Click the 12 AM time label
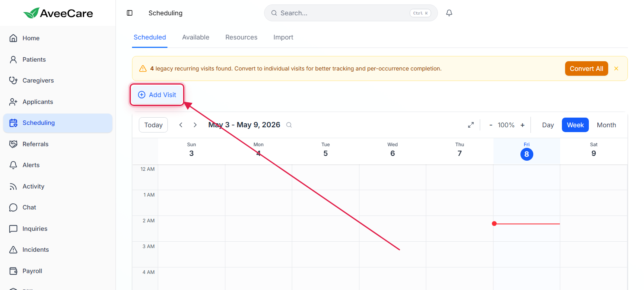This screenshot has width=644, height=290. point(147,169)
